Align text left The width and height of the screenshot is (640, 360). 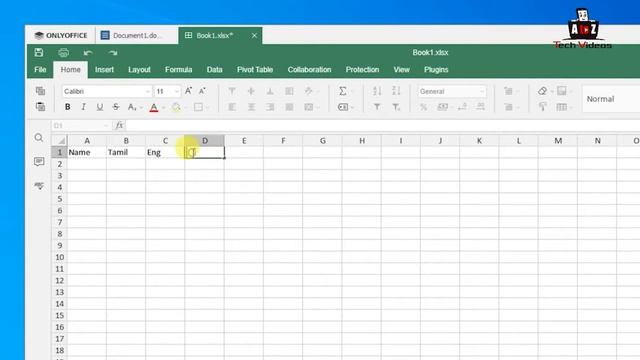point(232,107)
